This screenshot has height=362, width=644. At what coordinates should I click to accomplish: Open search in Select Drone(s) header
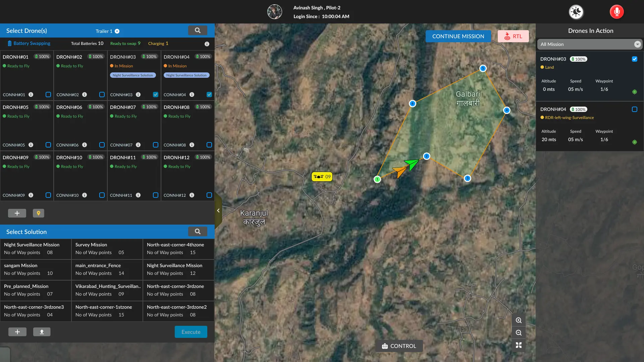pyautogui.click(x=198, y=31)
